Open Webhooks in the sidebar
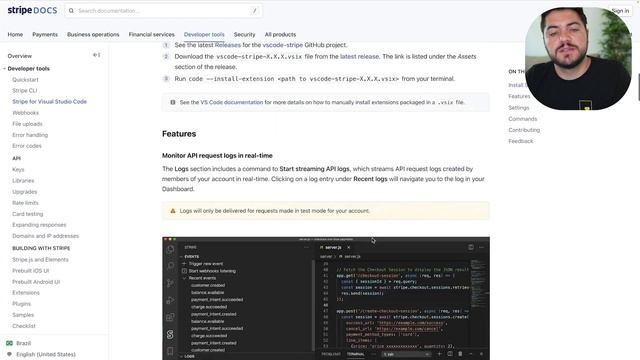 tap(25, 113)
